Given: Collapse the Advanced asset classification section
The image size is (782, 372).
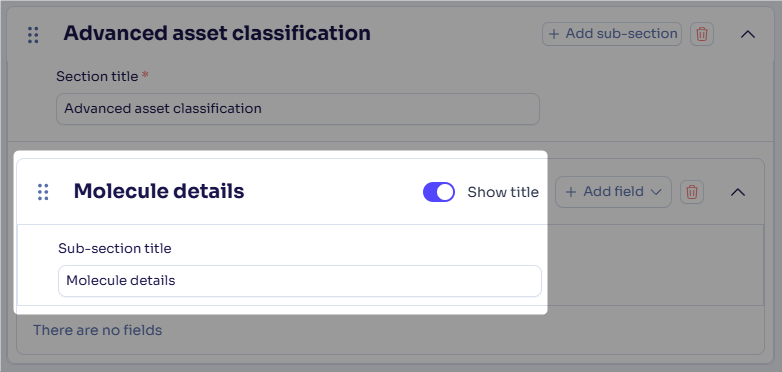Looking at the screenshot, I should [x=748, y=34].
